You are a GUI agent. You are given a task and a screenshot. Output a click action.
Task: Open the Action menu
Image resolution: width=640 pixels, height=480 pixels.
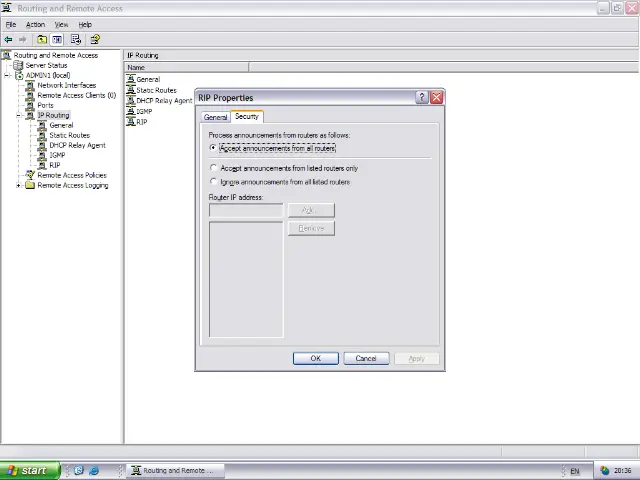click(x=36, y=24)
